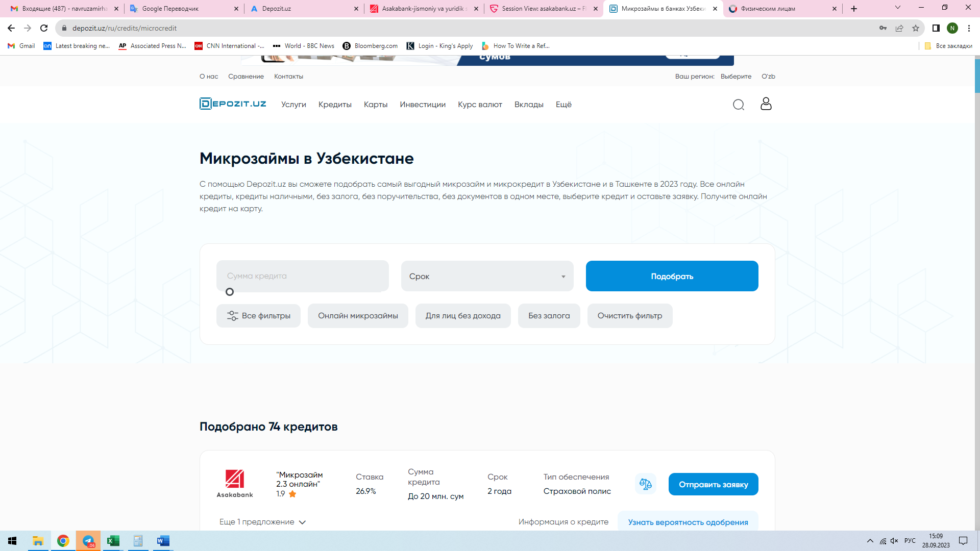Switch to Google Переводчик tab

[184, 9]
